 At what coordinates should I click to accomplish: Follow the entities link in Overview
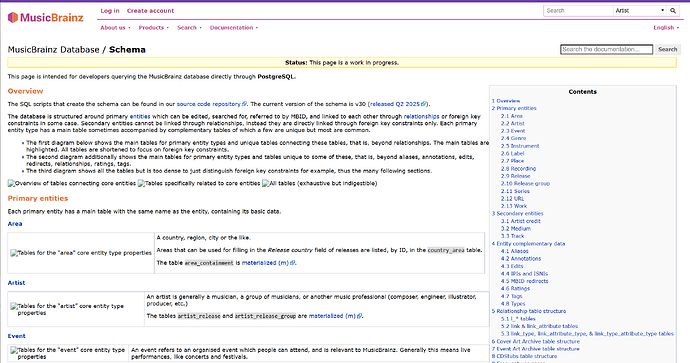(140, 117)
